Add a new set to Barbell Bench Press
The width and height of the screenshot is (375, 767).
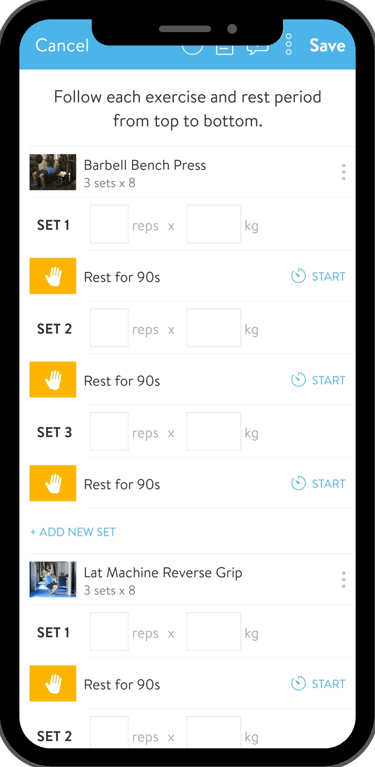[73, 532]
